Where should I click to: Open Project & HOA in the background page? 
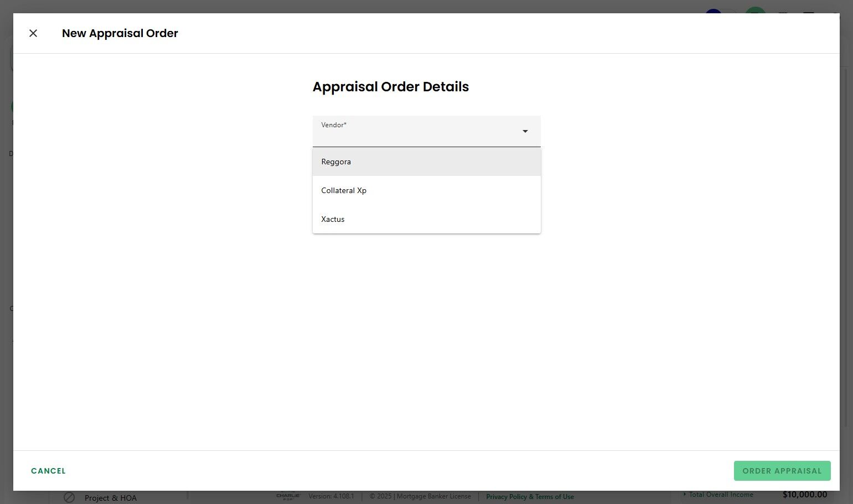click(x=111, y=498)
